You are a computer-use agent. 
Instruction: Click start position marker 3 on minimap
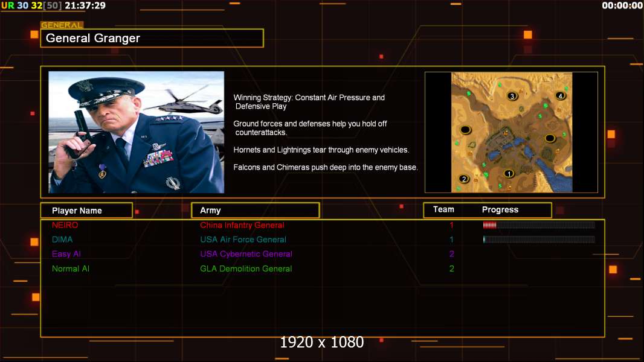[512, 96]
